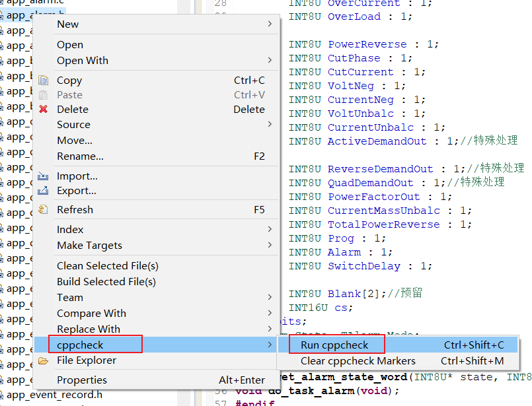Expand the Team submenu arrow
The image size is (532, 406).
pos(270,297)
